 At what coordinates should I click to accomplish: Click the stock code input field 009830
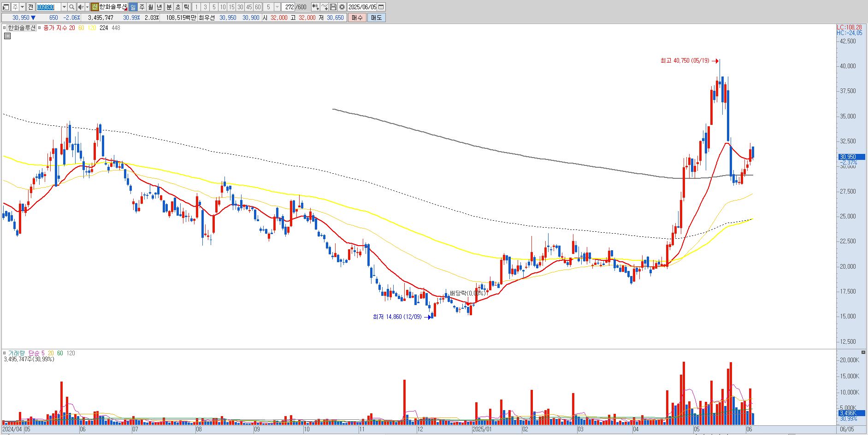tap(48, 7)
